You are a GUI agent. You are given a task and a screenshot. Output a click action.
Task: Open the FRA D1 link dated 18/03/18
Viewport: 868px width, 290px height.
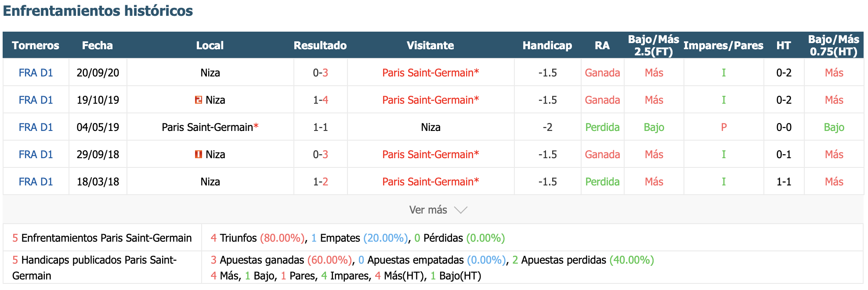[x=36, y=181]
